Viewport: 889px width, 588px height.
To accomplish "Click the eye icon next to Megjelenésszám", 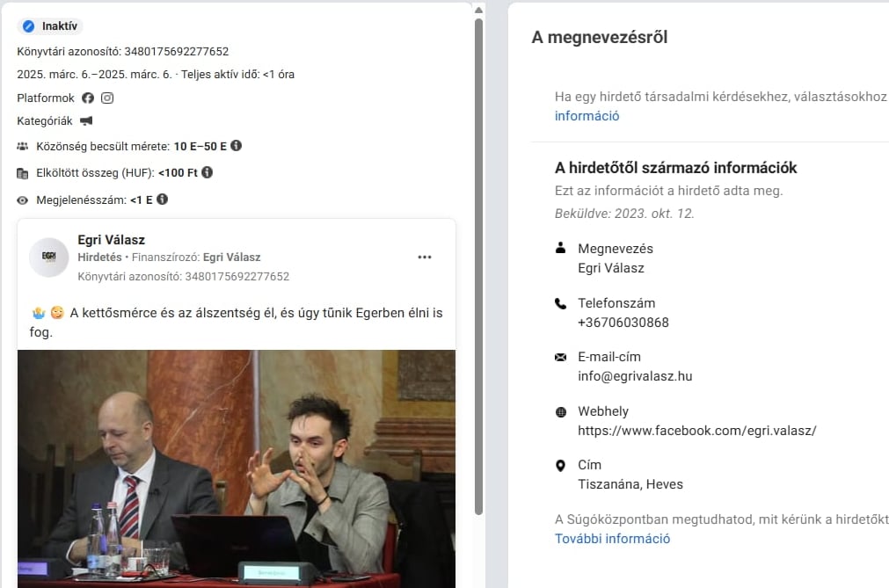I will click(x=22, y=200).
